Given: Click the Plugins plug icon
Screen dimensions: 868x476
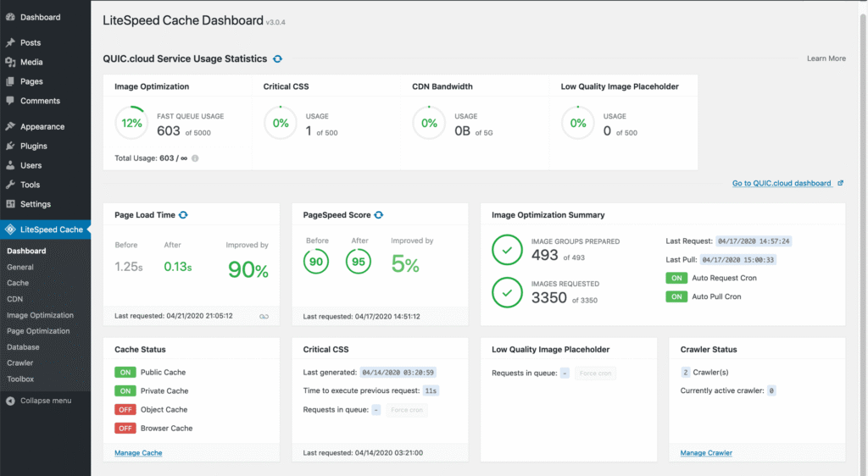Looking at the screenshot, I should coord(10,146).
